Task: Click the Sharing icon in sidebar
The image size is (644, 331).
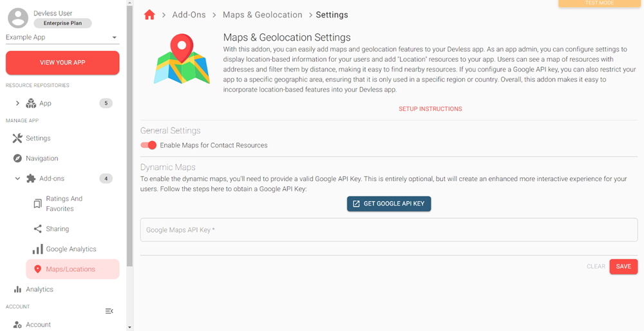Action: 37,229
